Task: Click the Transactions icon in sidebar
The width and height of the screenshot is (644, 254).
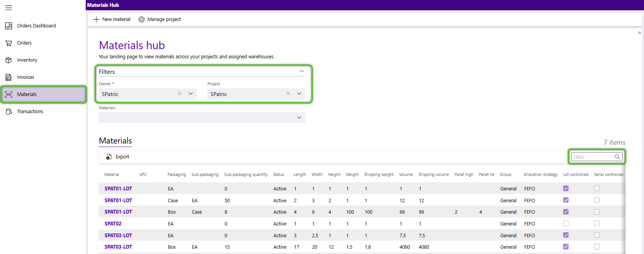Action: coord(9,112)
